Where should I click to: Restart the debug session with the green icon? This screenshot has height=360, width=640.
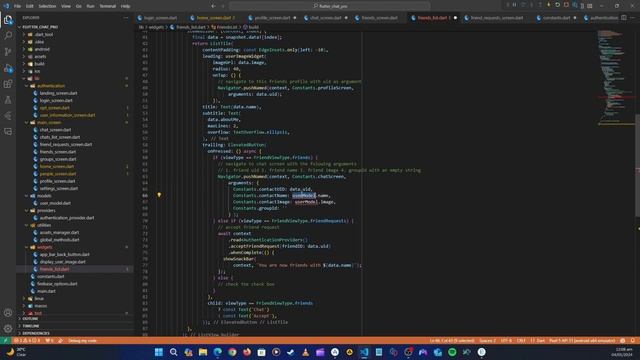(558, 5)
